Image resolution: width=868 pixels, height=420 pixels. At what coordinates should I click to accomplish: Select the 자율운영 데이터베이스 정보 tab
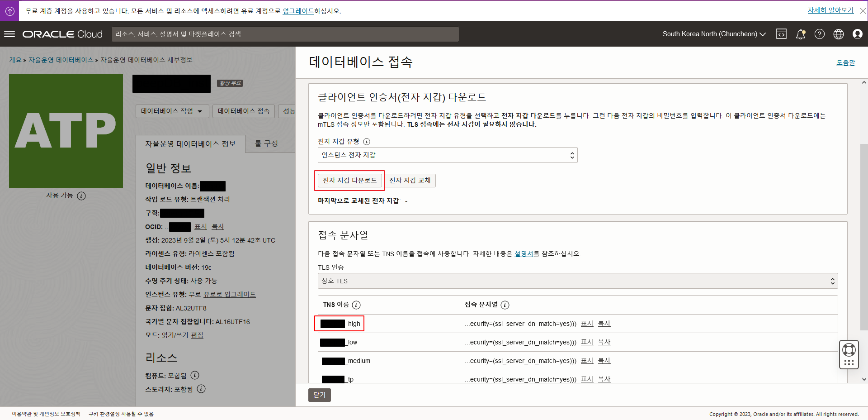tap(190, 144)
